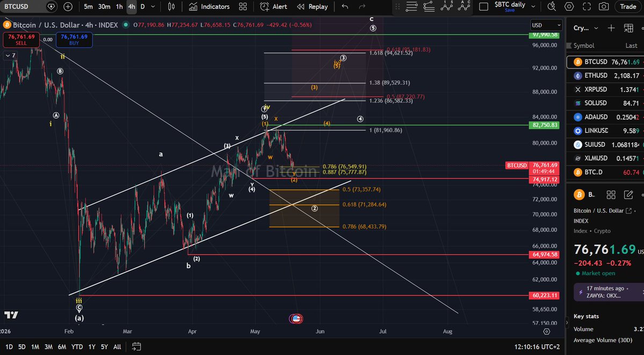Select the 5D date range
Screen dimensions: 644x355
tap(22, 347)
